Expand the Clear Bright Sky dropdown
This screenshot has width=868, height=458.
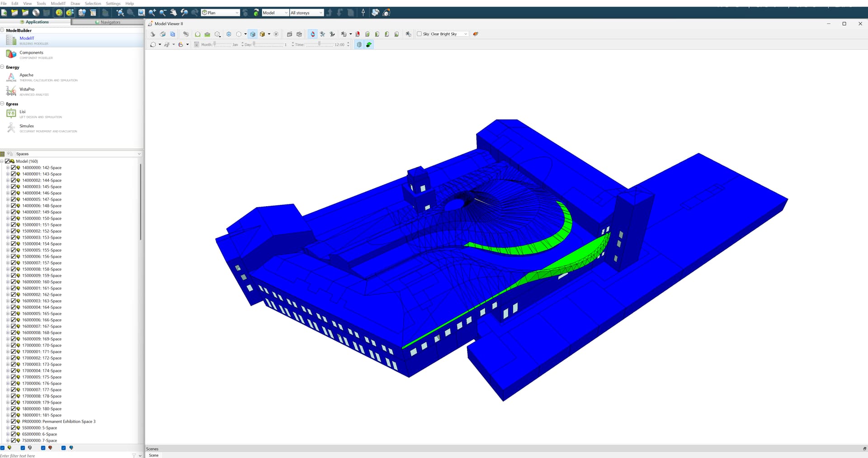pos(466,34)
